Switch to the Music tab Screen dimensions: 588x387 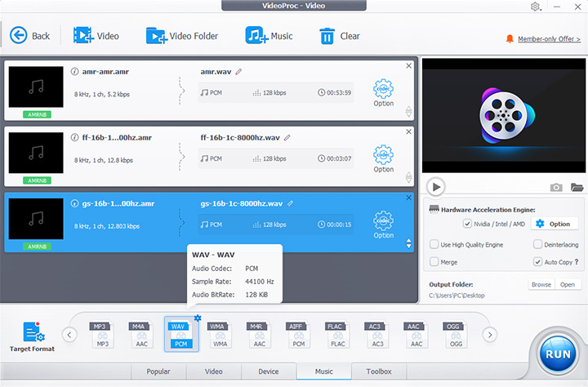[x=324, y=371]
